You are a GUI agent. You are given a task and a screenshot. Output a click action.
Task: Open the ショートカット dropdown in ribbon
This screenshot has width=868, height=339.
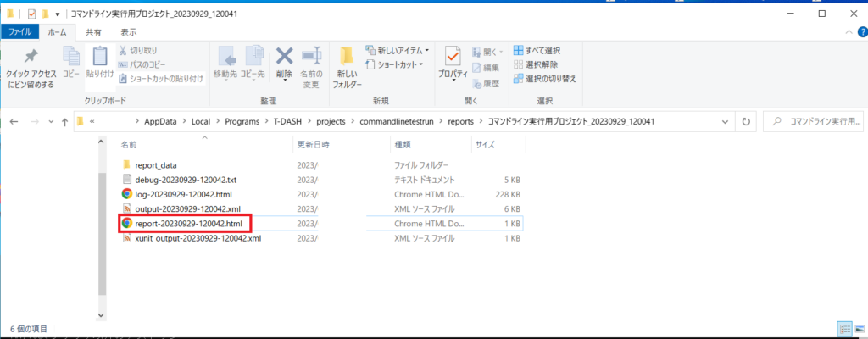397,64
